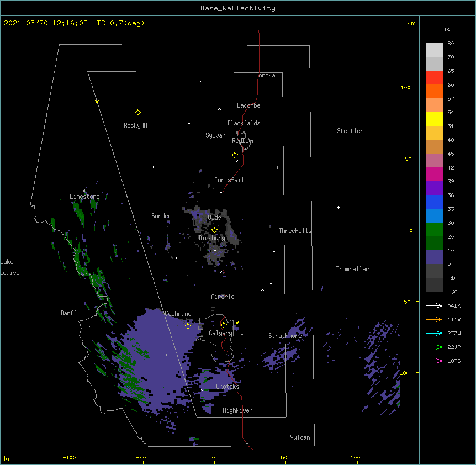Click the white plus marker north of Drumheller
The height and width of the screenshot is (465, 476).
(x=338, y=207)
